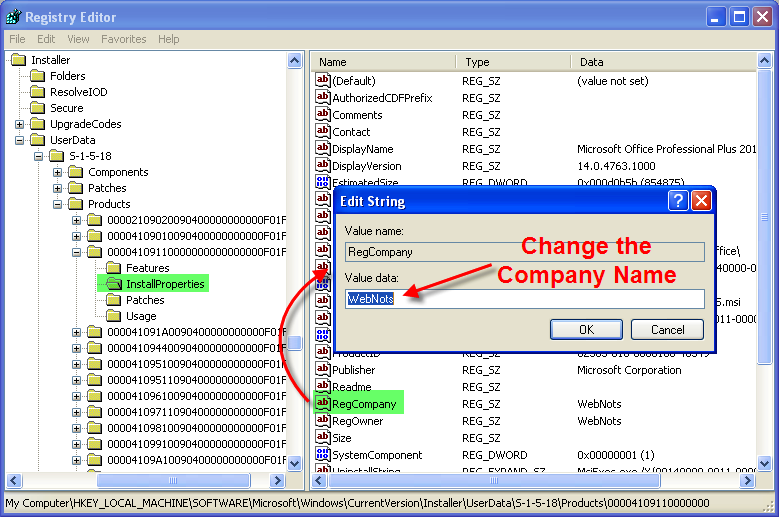Viewport: 779px width, 517px height.
Task: Click the RegCompany string value icon
Action: (323, 403)
